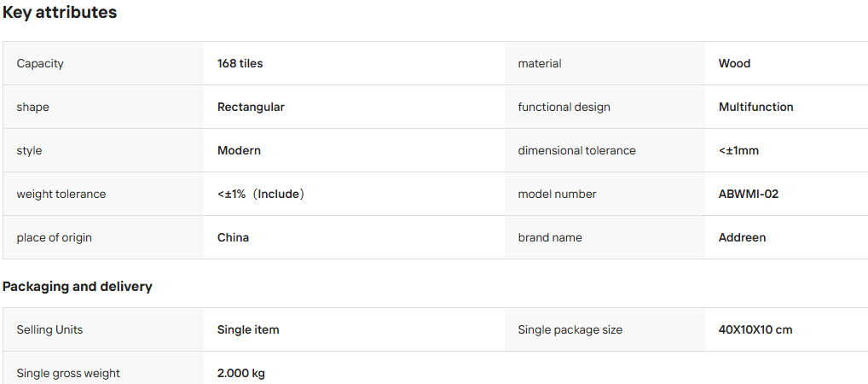Select the Multifunction value
Viewport: 868px width, 384px height.
pyautogui.click(x=755, y=107)
